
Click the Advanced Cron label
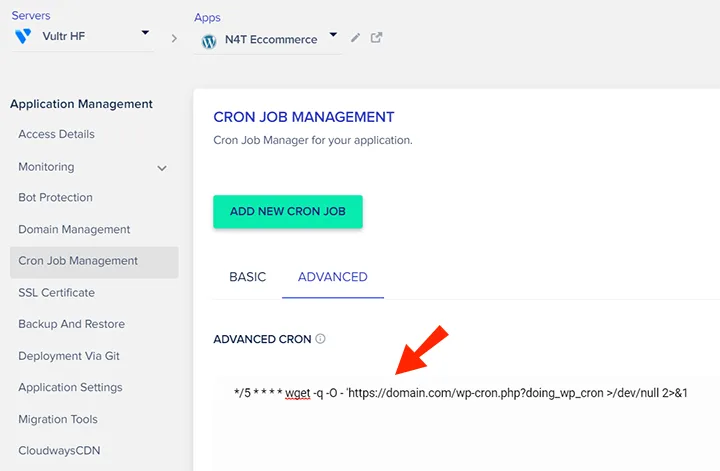[262, 339]
